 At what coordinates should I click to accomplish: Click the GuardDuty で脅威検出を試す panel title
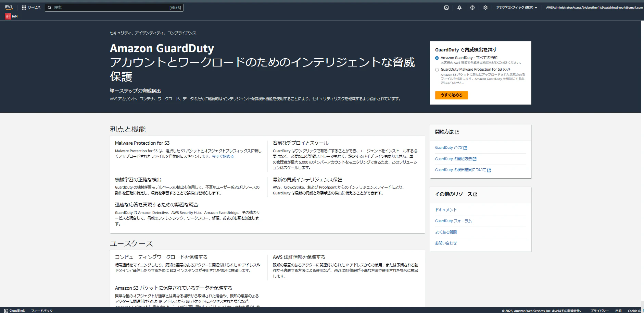pos(466,50)
